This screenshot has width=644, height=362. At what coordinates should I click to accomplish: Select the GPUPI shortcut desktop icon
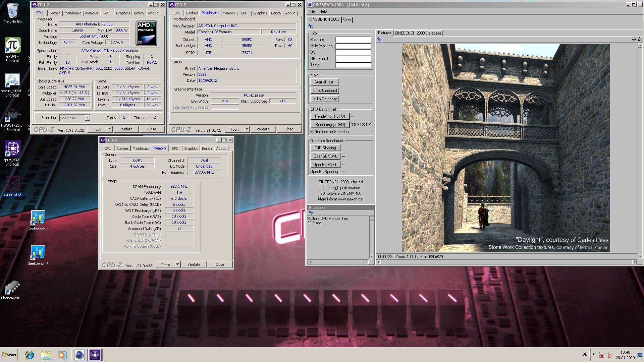(x=12, y=50)
